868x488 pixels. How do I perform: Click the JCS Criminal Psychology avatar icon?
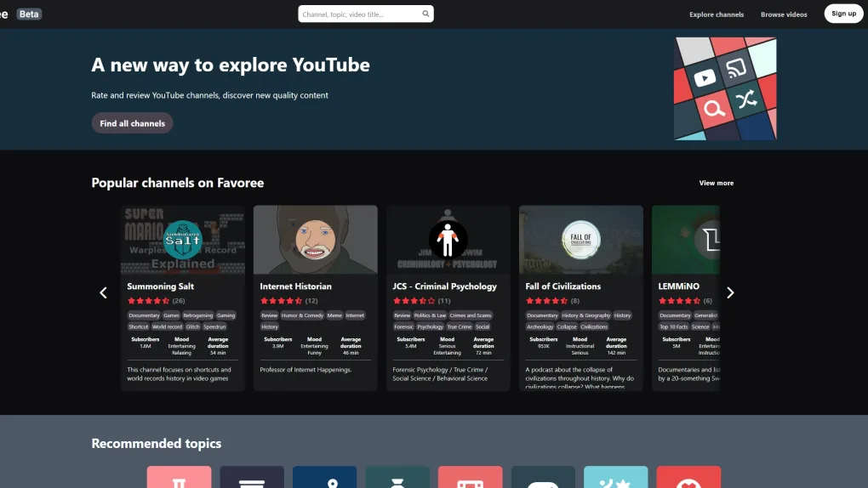point(448,239)
